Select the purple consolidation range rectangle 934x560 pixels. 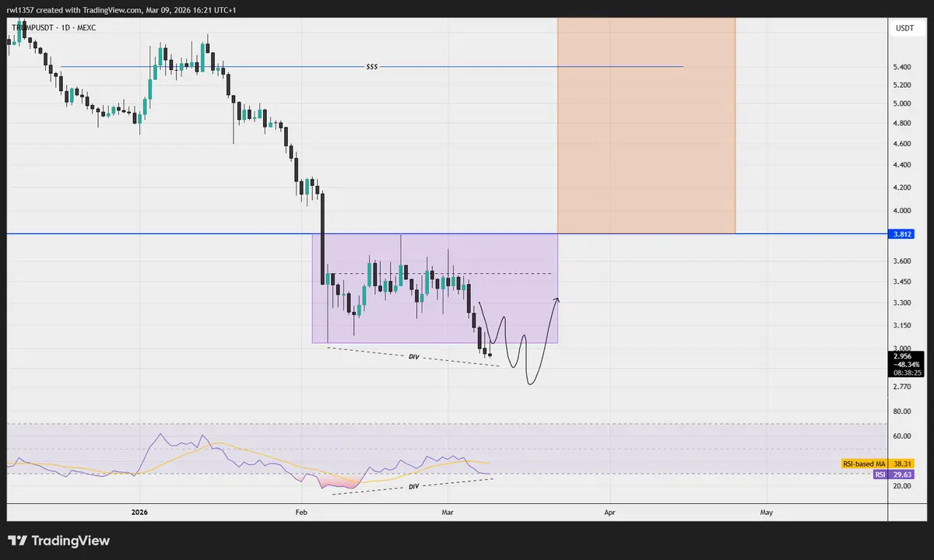(x=435, y=289)
